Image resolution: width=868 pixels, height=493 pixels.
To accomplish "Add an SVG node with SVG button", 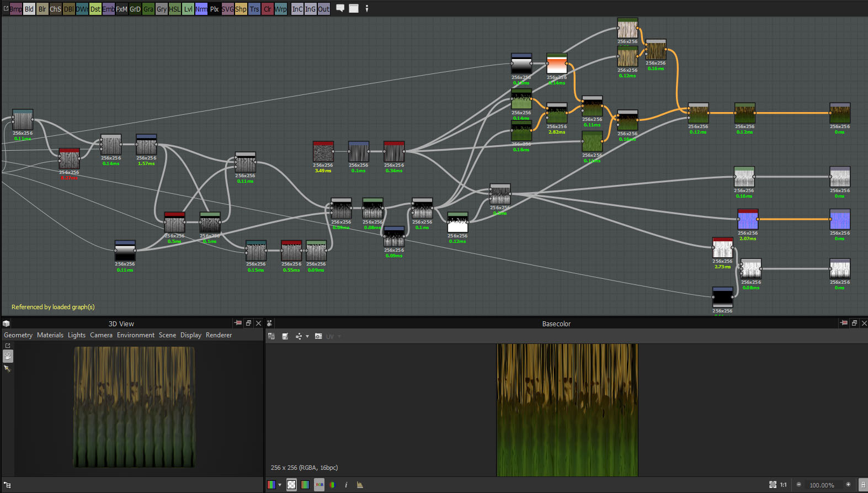I will 228,9.
